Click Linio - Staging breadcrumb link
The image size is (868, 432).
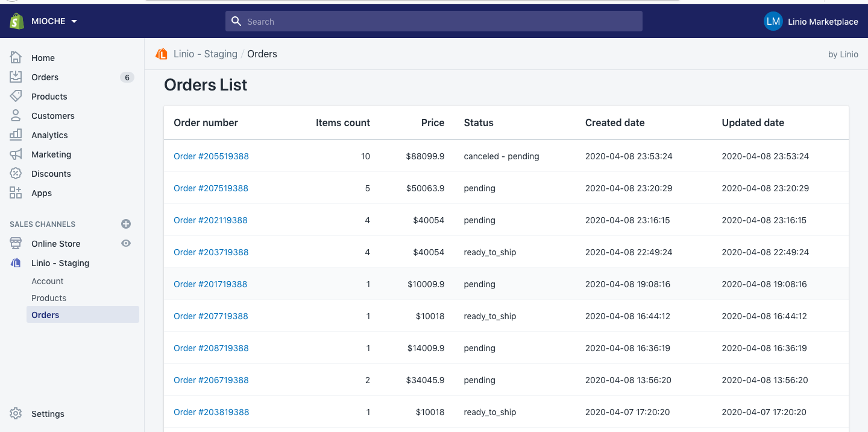206,54
